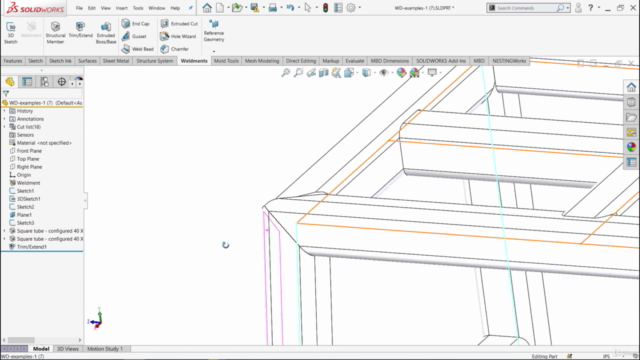Open the Motion Study 1 tab
The height and width of the screenshot is (360, 640).
click(105, 349)
